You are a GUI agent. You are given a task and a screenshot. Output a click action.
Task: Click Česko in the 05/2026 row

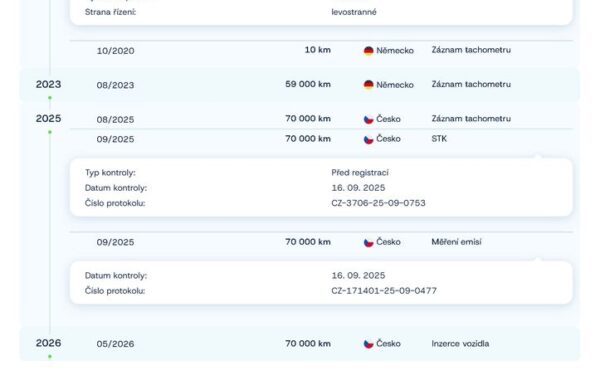pos(388,344)
